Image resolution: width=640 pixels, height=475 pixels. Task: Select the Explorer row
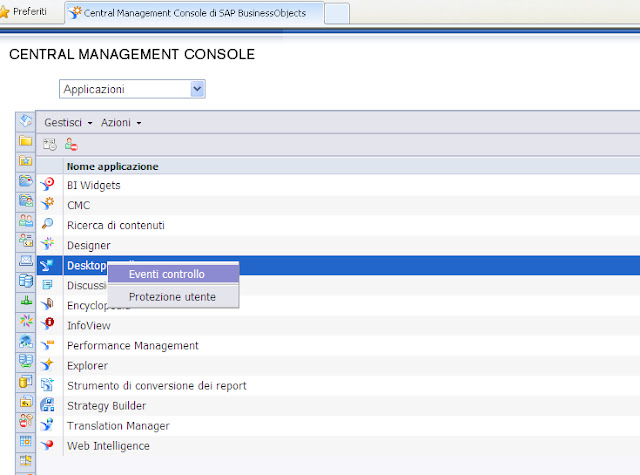click(x=338, y=366)
